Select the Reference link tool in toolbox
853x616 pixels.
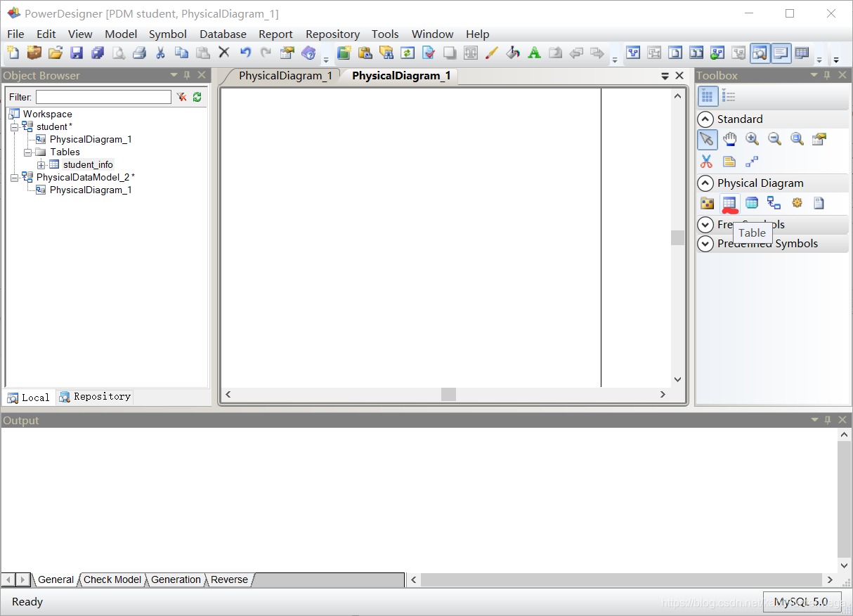coord(774,203)
